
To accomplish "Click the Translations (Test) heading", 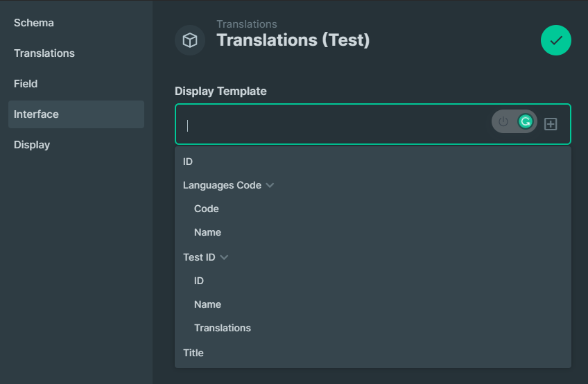I will tap(293, 40).
